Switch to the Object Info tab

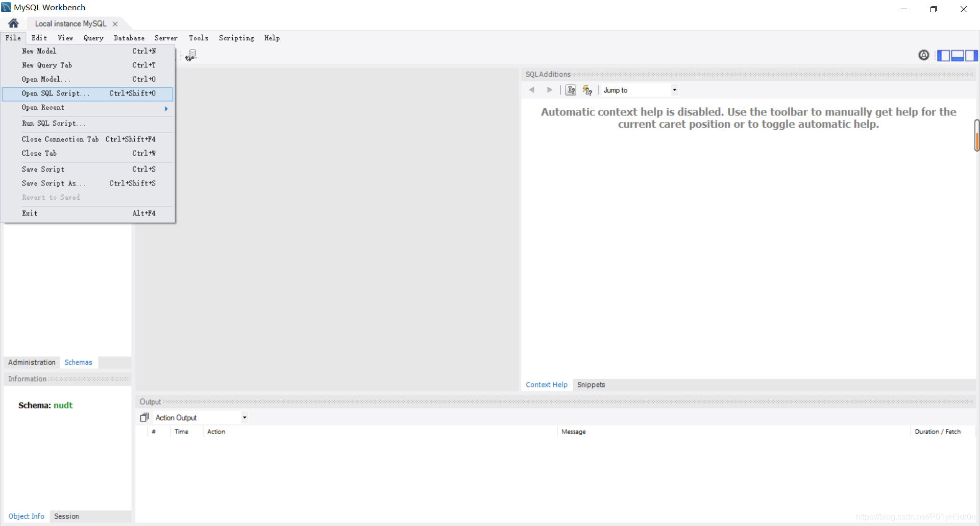(x=27, y=516)
